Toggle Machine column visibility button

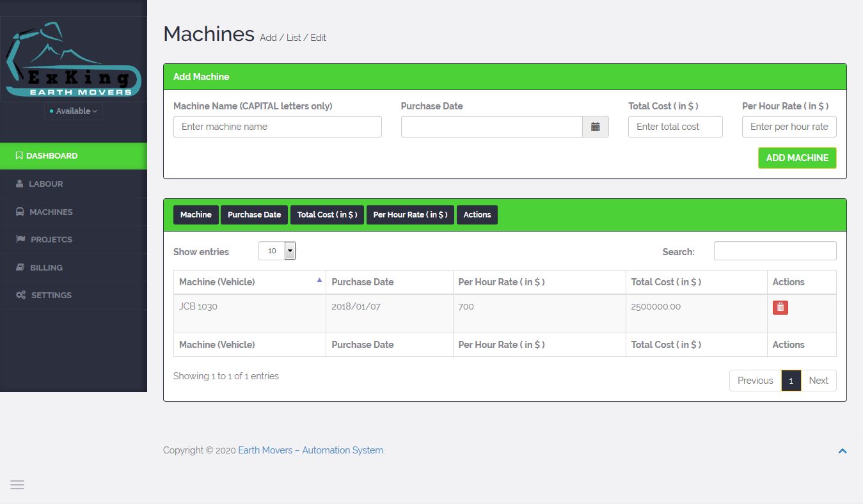pos(196,215)
